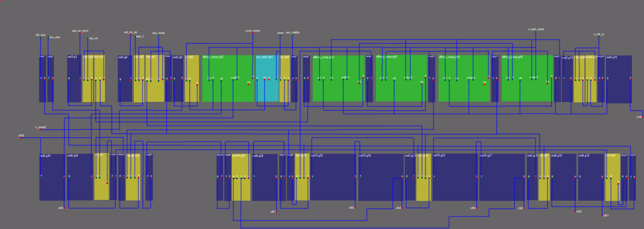This screenshot has height=229, width=644.
Task: Click the cyan nor_latch g51 block
Action: tap(267, 79)
